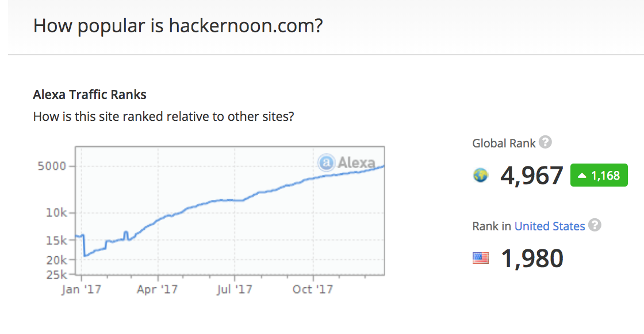644x334 pixels.
Task: Click the Alexa logo watermark in the chart
Action: coord(347,163)
